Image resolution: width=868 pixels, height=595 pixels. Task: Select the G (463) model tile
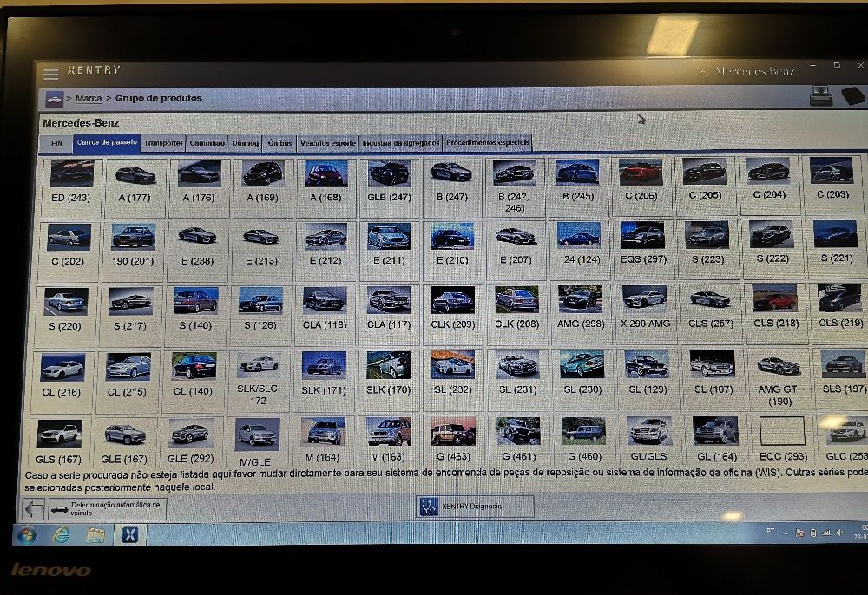453,441
